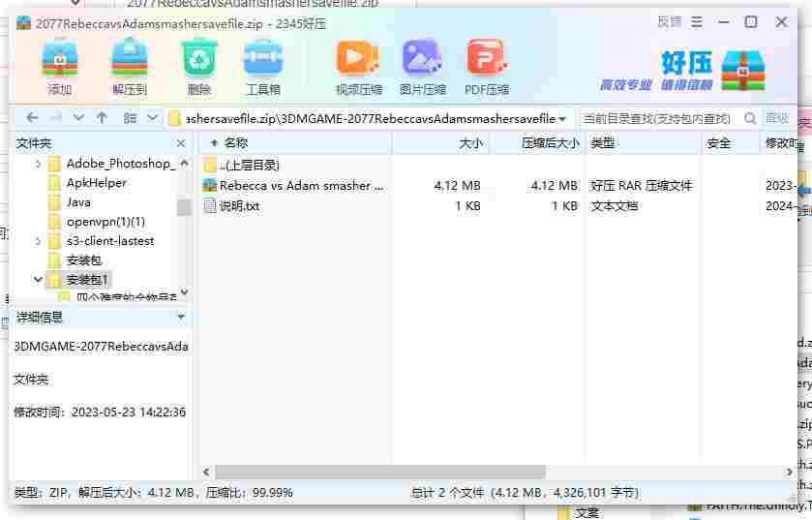Open the title bar hamburger menu
Image resolution: width=812 pixels, height=520 pixels.
point(697,22)
